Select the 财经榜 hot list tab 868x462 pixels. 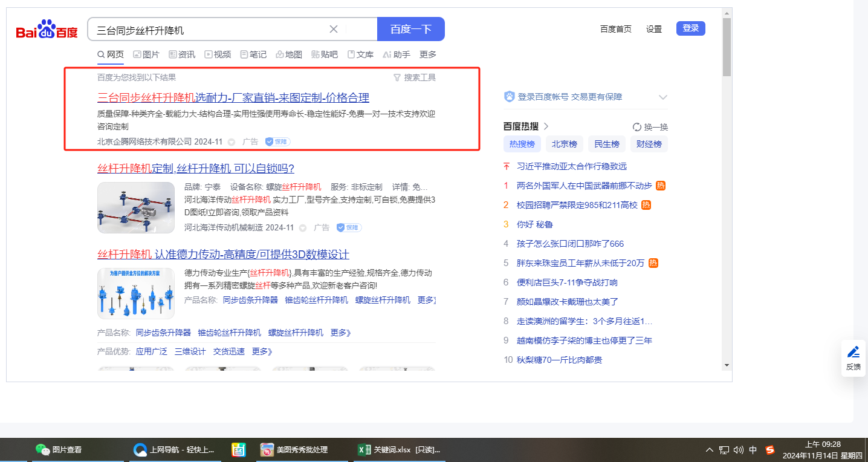click(x=649, y=144)
